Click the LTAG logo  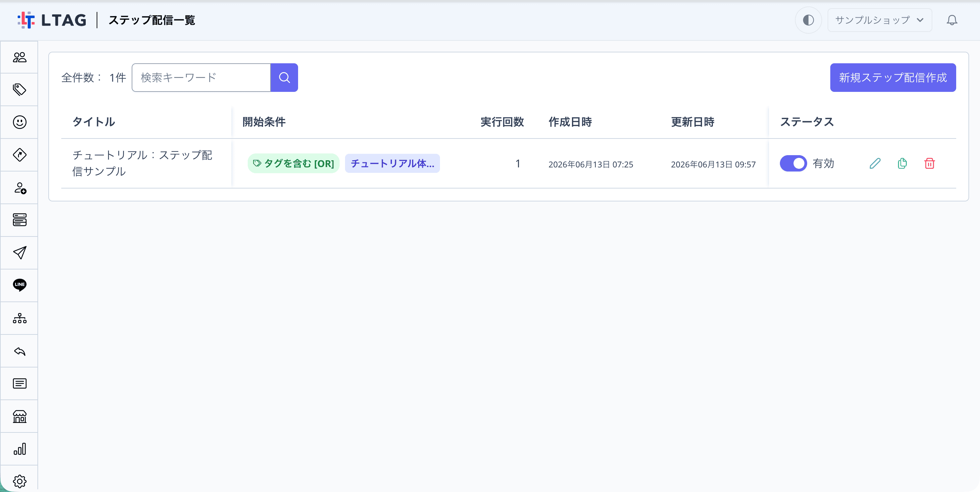(x=52, y=20)
